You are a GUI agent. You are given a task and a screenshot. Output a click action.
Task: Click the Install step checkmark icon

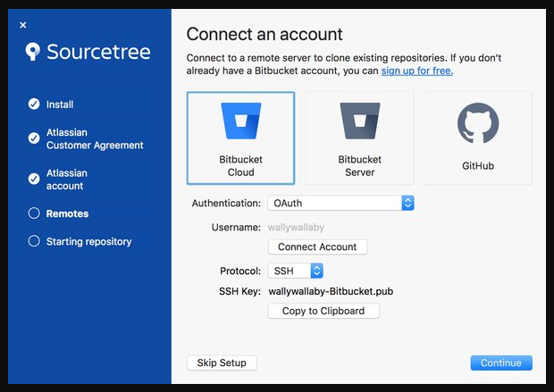34,104
